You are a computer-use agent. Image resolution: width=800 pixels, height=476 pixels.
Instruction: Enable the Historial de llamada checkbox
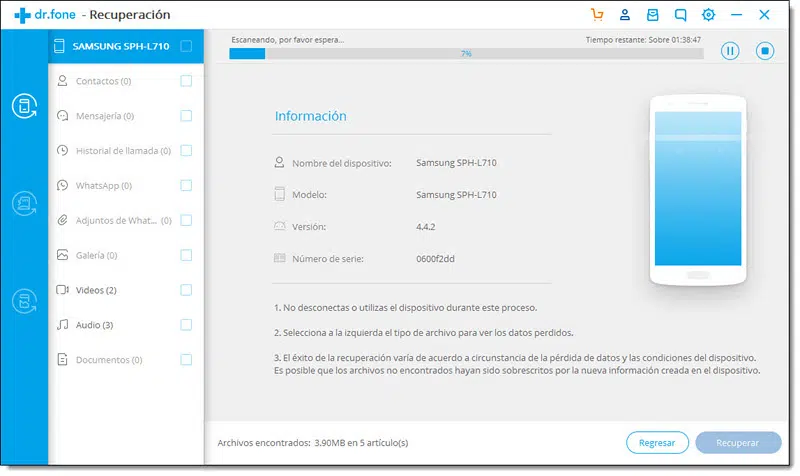[x=186, y=151]
